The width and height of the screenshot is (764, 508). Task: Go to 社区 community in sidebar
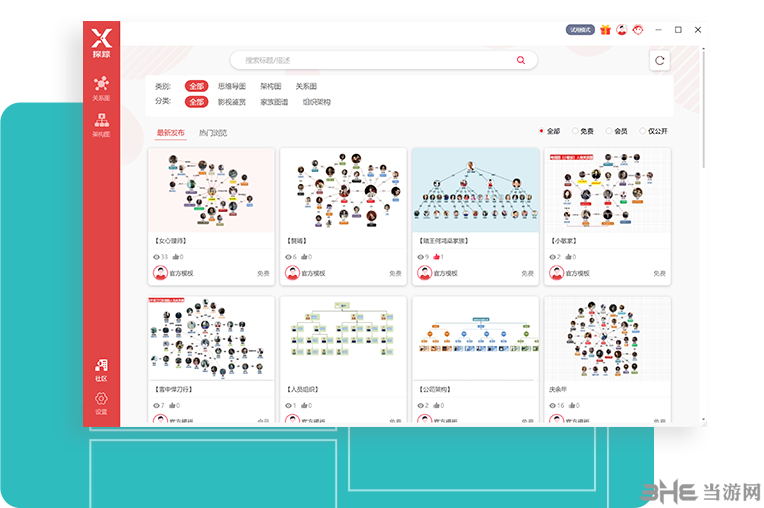101,369
